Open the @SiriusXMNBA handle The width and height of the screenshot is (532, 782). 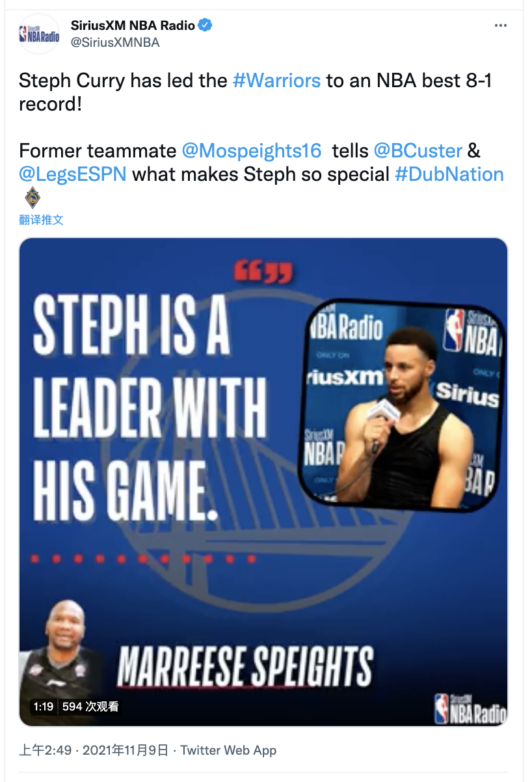click(114, 42)
